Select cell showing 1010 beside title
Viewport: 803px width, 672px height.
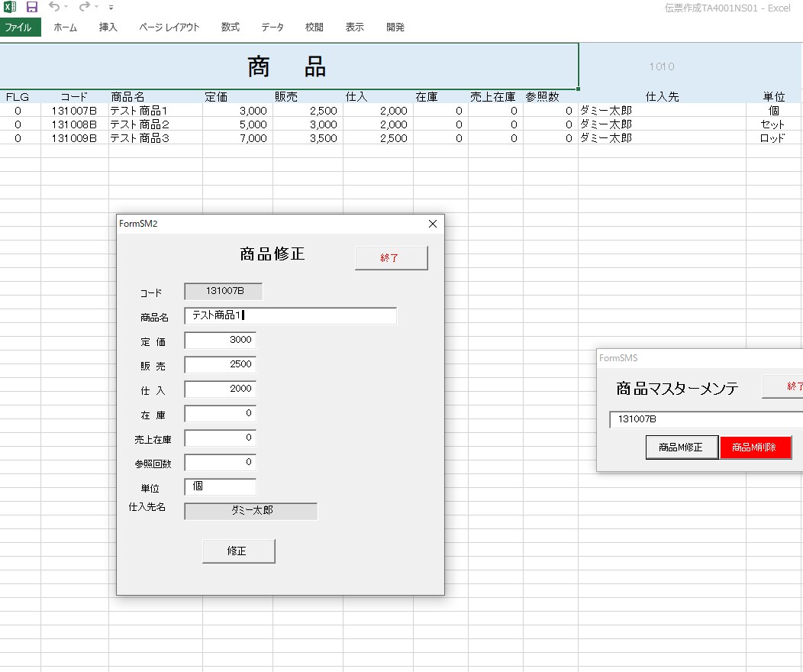(x=662, y=66)
